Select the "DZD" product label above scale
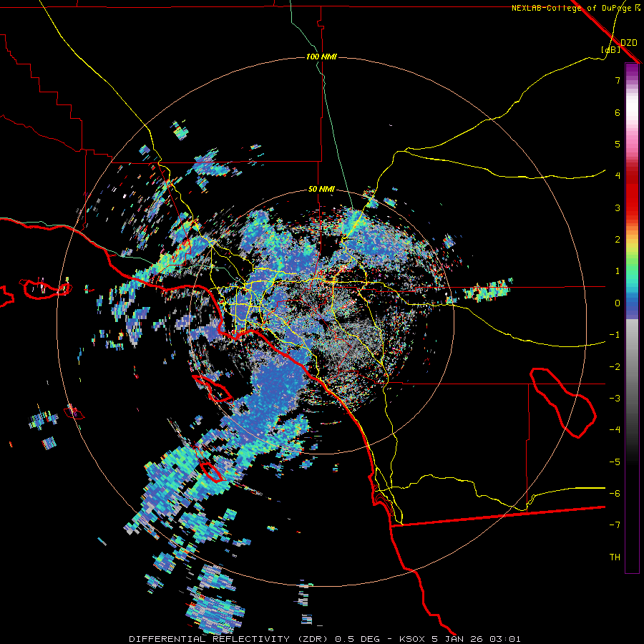This screenshot has height=644, width=644. [629, 42]
